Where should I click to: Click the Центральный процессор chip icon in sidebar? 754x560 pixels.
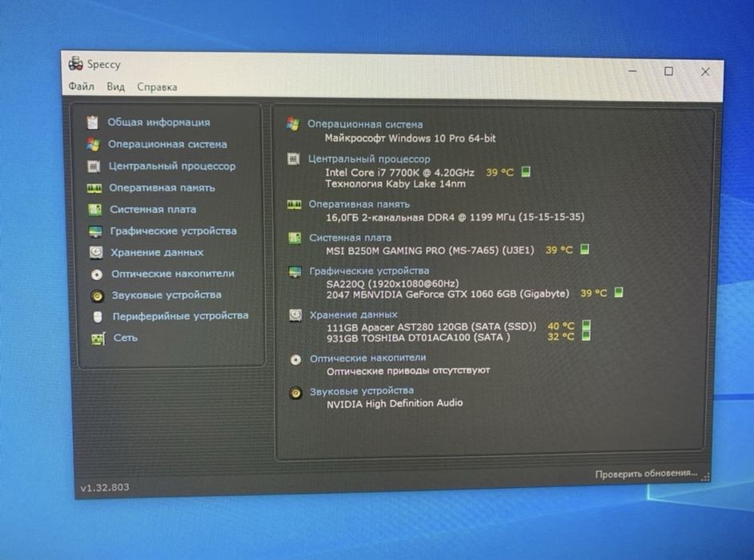point(94,166)
